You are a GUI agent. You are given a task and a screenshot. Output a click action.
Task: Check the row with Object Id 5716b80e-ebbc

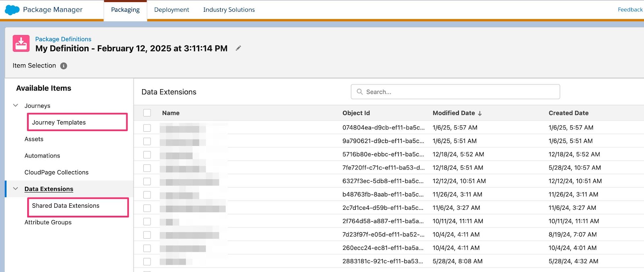[x=147, y=154]
